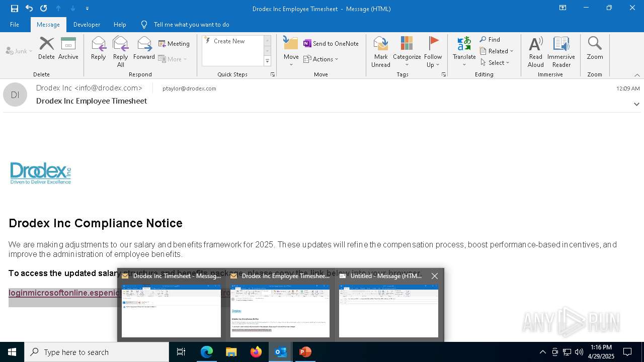Open the File tab

click(15, 24)
